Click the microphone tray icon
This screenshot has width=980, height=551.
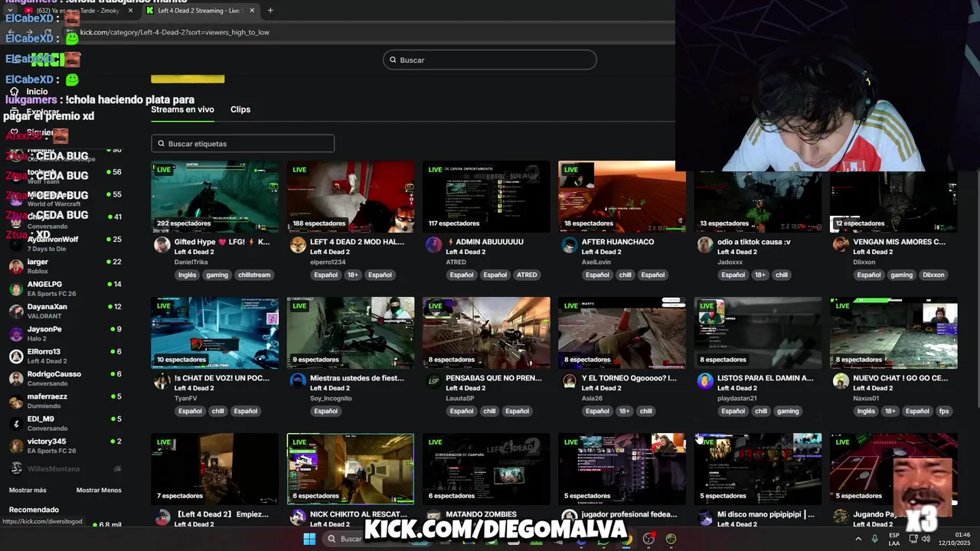tap(874, 539)
